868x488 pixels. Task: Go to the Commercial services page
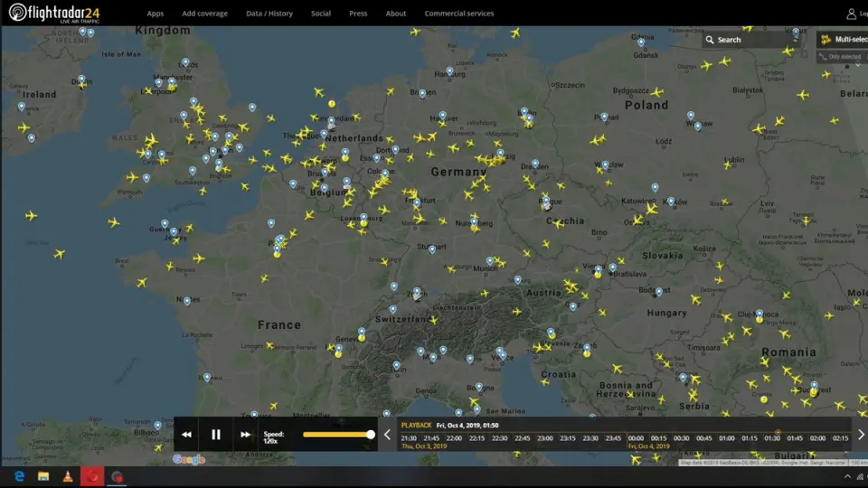pos(459,14)
